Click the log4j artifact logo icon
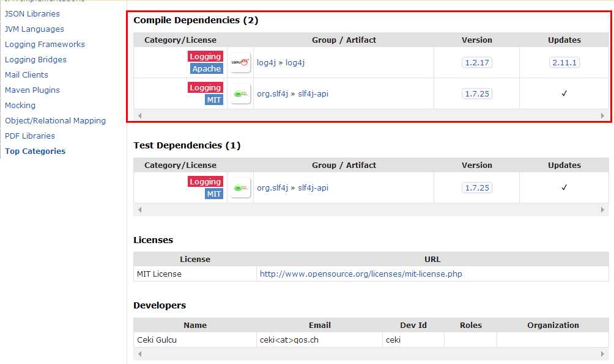Viewport: 614px width, 364px height. click(x=240, y=62)
